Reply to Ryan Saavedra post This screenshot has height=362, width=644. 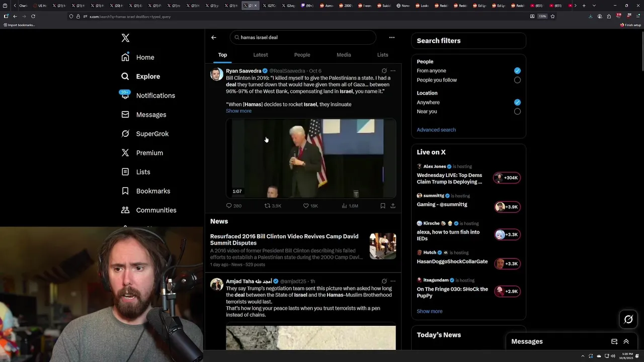pyautogui.click(x=234, y=206)
